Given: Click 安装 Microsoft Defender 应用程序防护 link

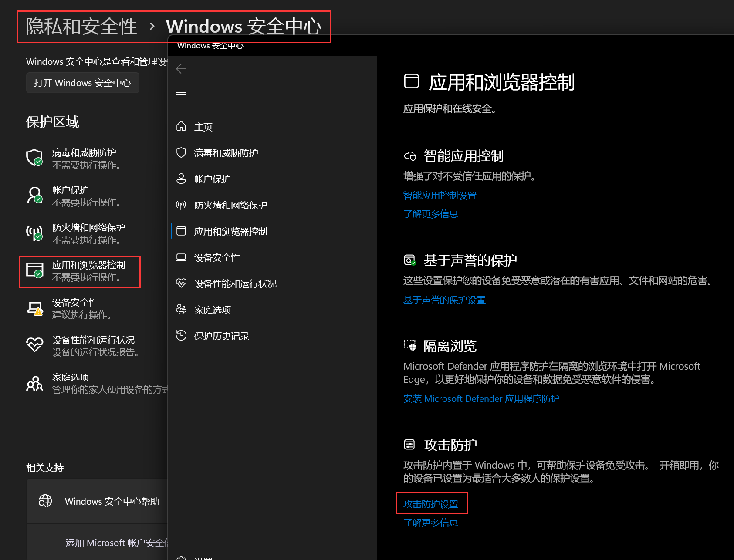Looking at the screenshot, I should point(481,399).
